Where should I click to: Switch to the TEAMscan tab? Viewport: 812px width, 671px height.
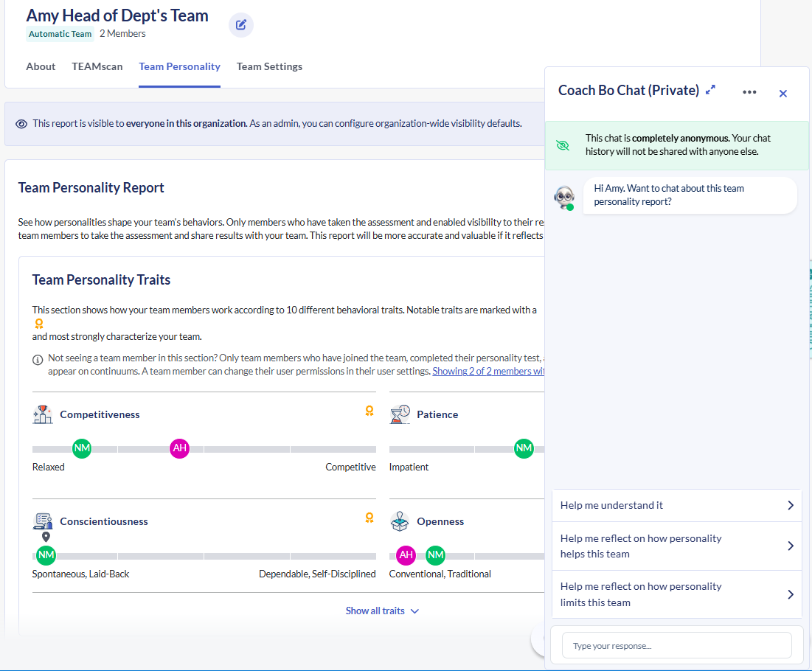[97, 66]
